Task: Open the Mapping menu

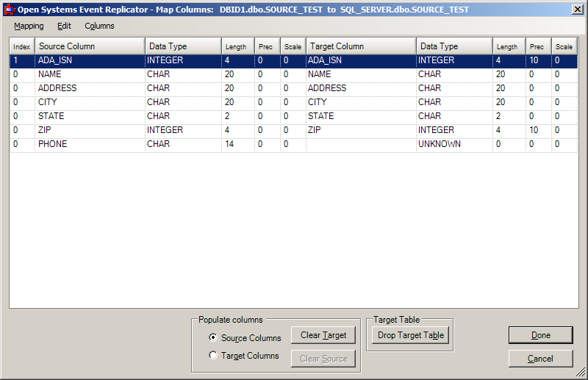Action: point(29,26)
